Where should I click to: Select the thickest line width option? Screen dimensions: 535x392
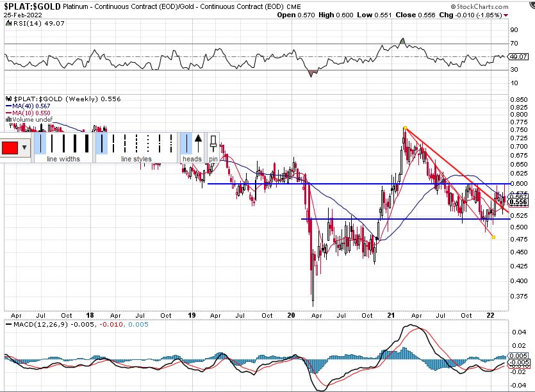[86, 143]
